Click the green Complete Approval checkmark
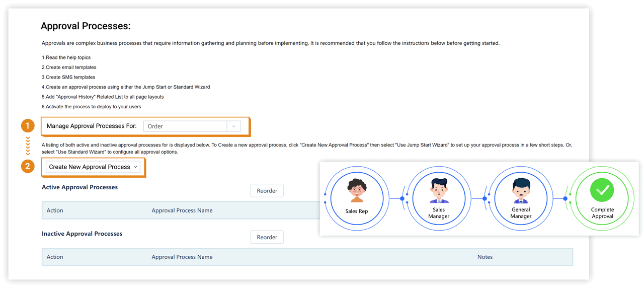 coord(602,191)
